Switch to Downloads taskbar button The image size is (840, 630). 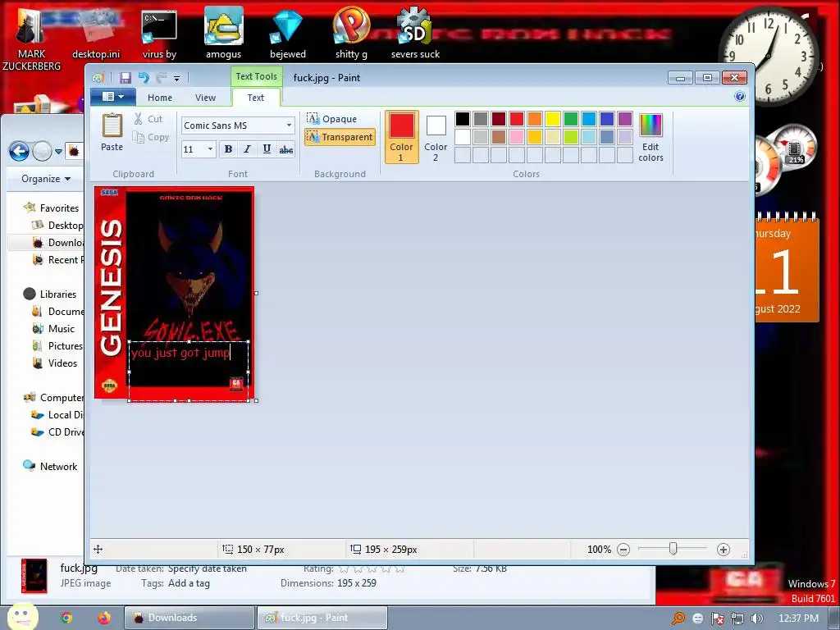[189, 618]
